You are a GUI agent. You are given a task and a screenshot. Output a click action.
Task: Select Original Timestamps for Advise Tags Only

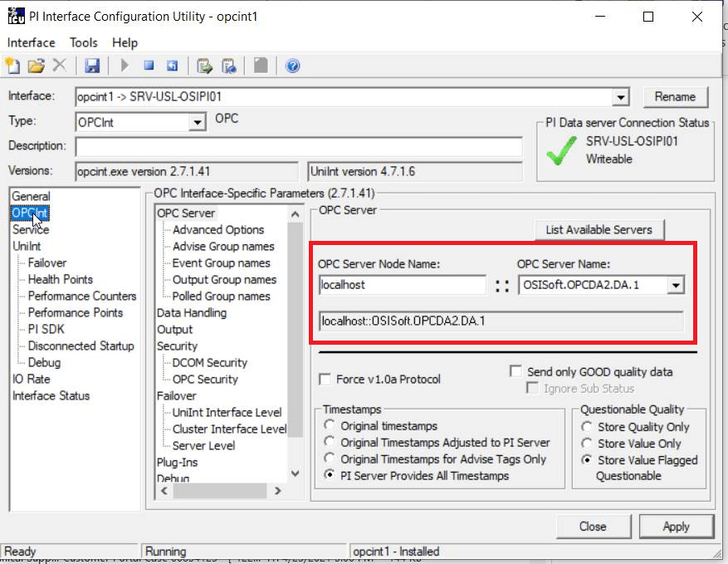(x=330, y=458)
